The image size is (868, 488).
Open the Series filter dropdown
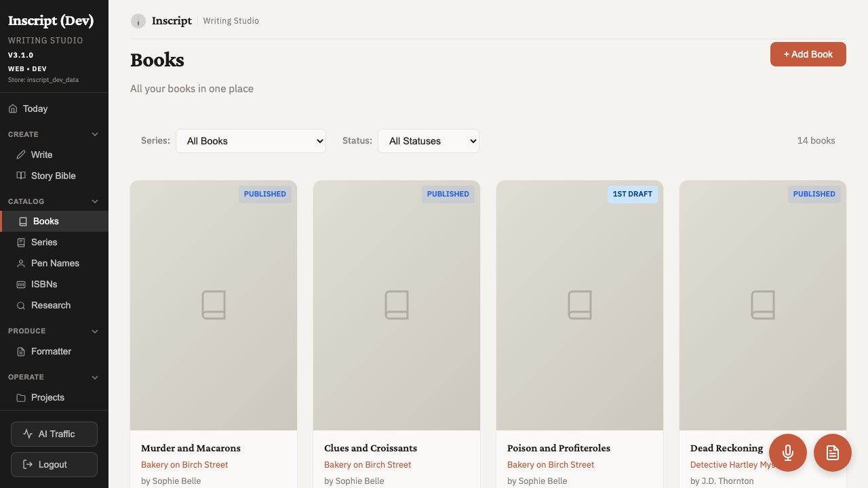pyautogui.click(x=251, y=141)
